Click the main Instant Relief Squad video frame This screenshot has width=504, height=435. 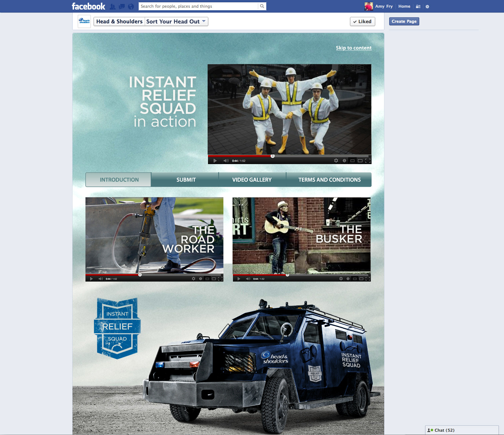pyautogui.click(x=289, y=109)
